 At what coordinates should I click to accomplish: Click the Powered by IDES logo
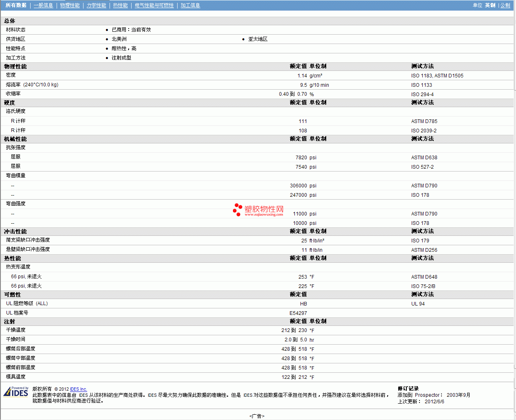pos(16,391)
